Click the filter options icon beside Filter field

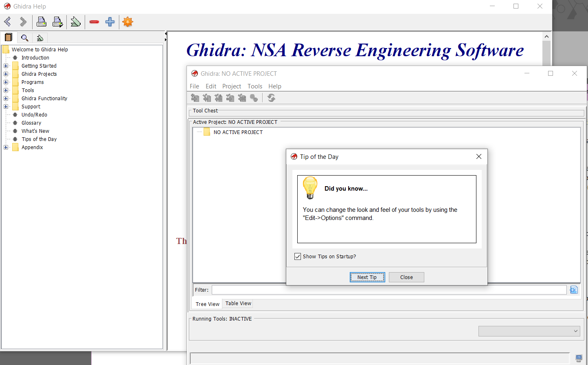pos(574,290)
